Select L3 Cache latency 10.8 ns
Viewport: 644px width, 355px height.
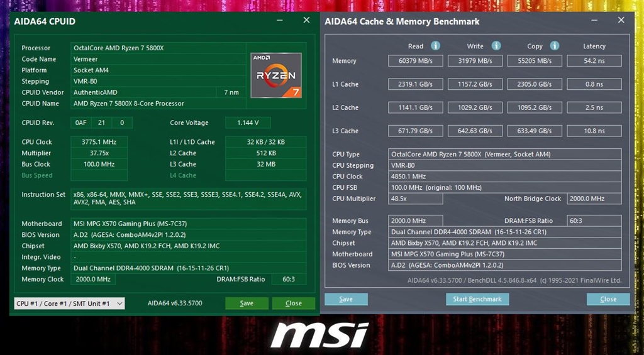pyautogui.click(x=594, y=131)
